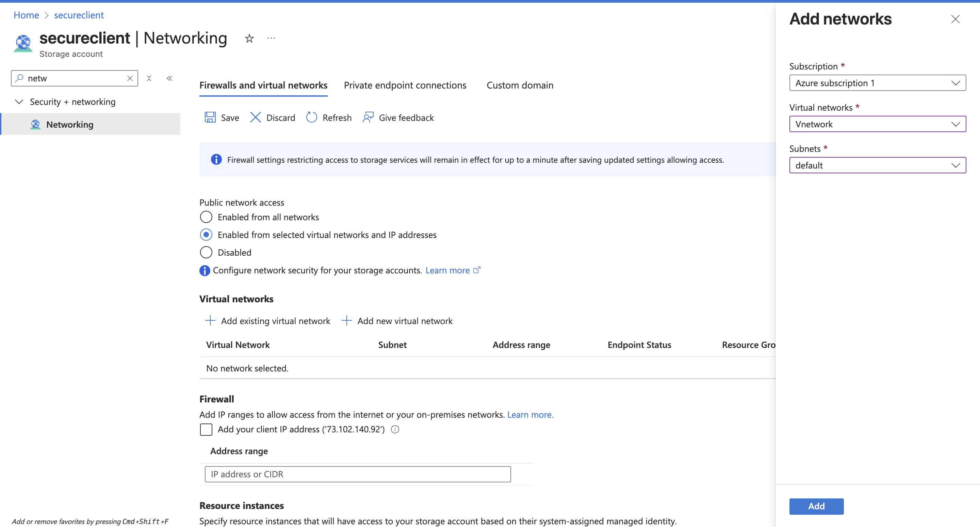Collapse the sidebar with double chevron
Screen dimensions: 980x527
pos(170,78)
